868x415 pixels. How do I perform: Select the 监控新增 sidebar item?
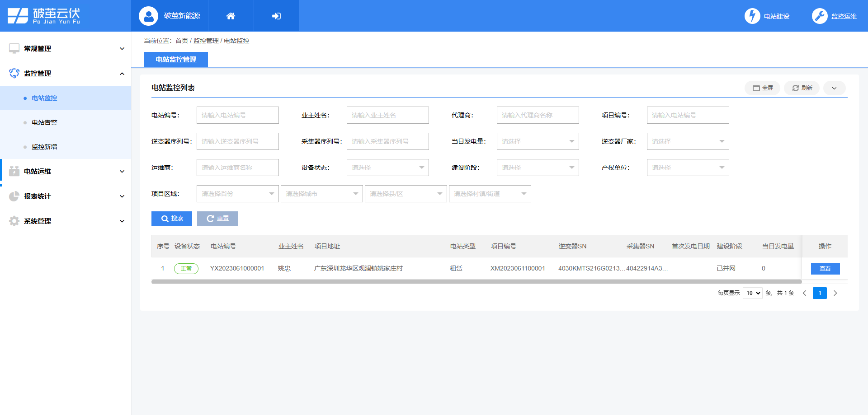point(44,147)
